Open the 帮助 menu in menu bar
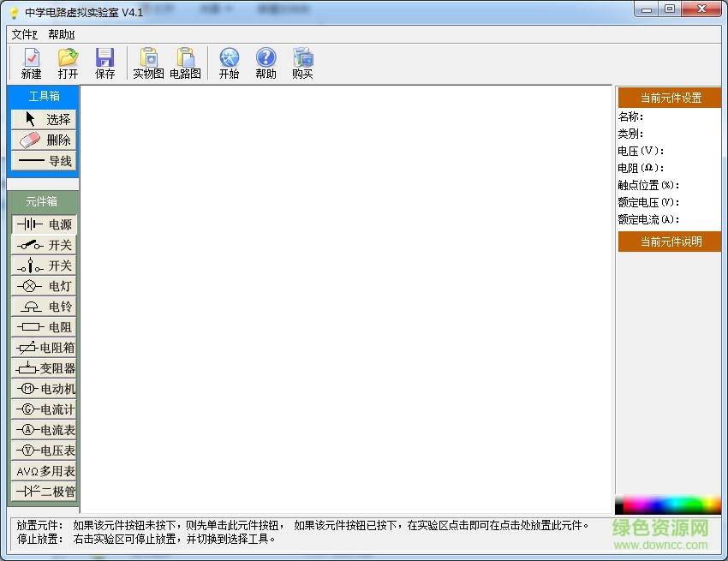 pyautogui.click(x=61, y=34)
